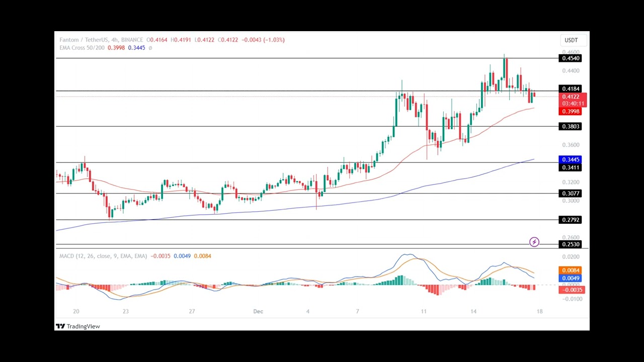This screenshot has width=644, height=362.
Task: Select the 0.4184 horizontal line price label
Action: [571, 89]
